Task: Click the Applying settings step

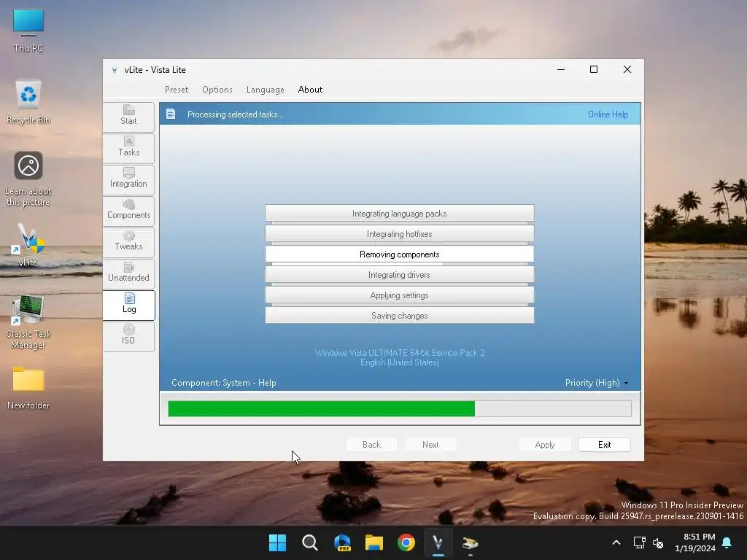Action: click(400, 296)
